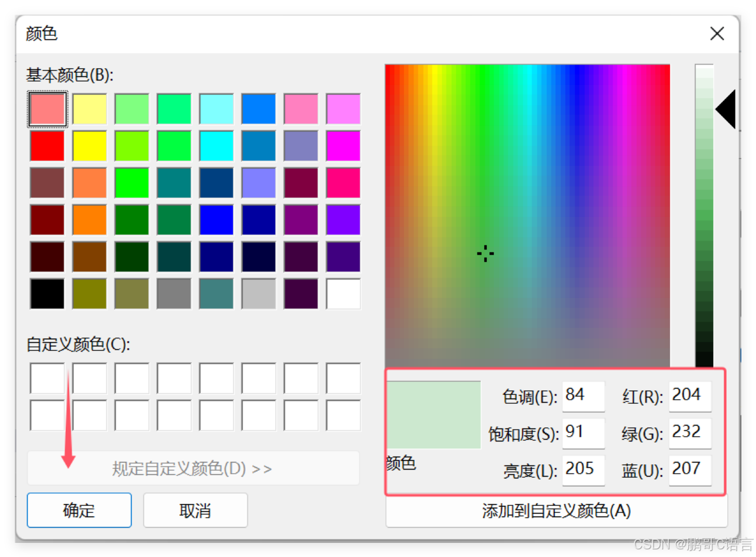756x557 pixels.
Task: Pick the olive basic color swatch beside black
Action: pyautogui.click(x=89, y=293)
